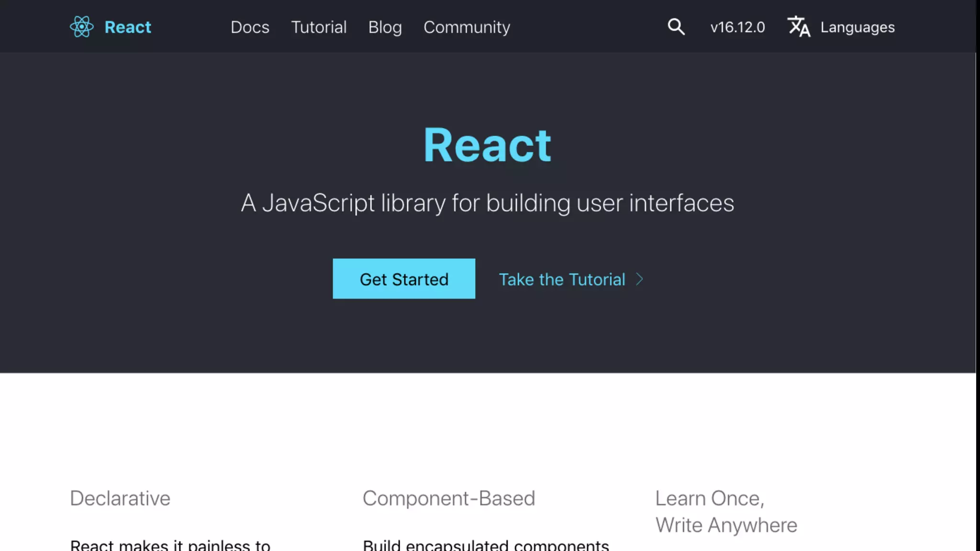Click the translation languages icon

[799, 27]
